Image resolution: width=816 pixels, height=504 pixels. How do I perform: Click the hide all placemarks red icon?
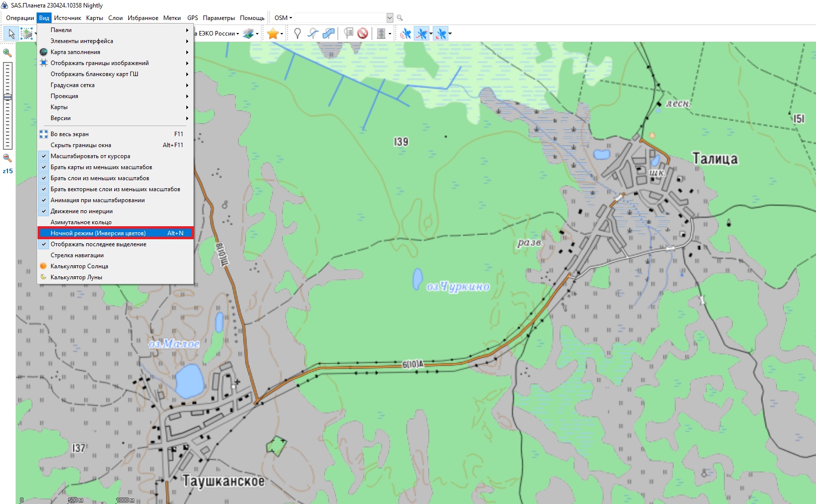[x=363, y=34]
